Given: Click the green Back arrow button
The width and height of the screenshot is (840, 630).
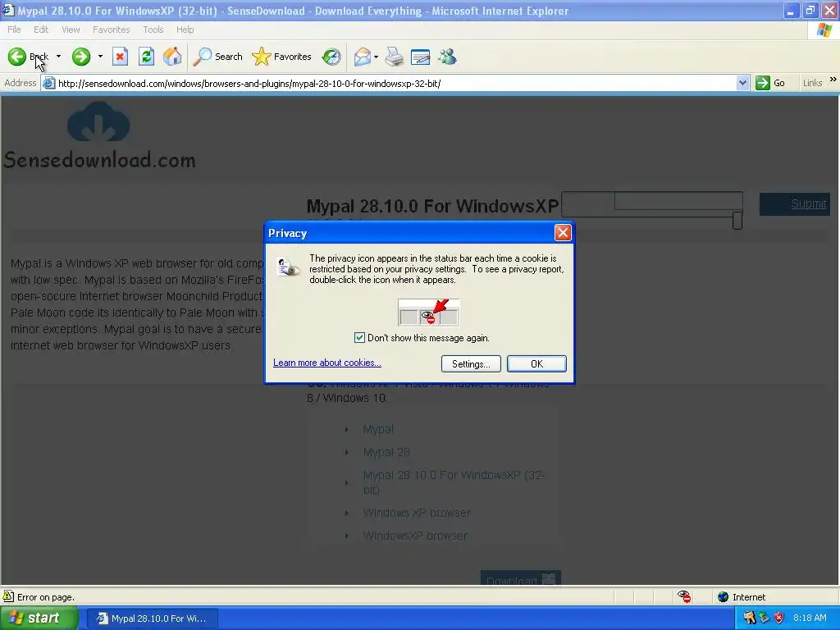Looking at the screenshot, I should (17, 57).
